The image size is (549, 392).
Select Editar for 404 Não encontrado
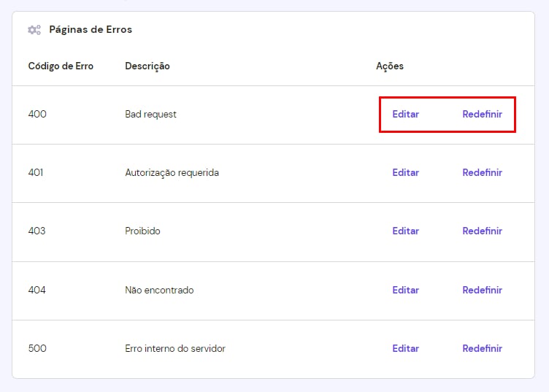click(405, 290)
